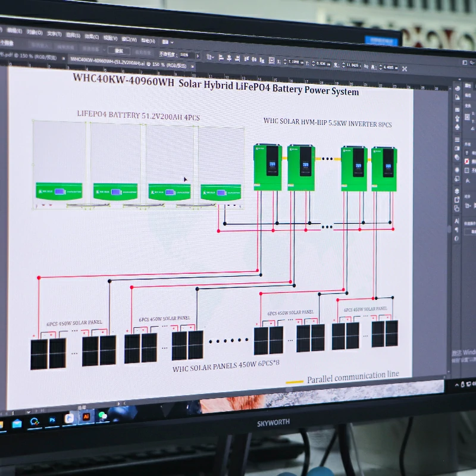Open WeChat from the taskbar
Screen dimensions: 476x476
pos(102,415)
